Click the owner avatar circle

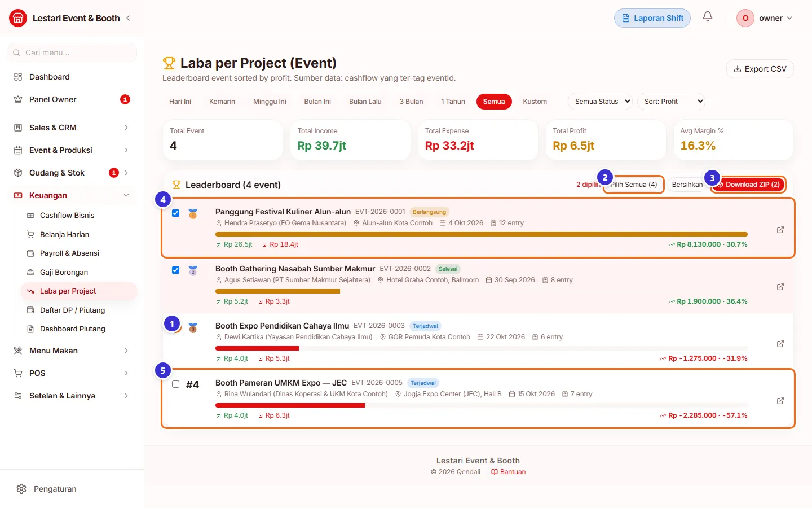click(745, 18)
